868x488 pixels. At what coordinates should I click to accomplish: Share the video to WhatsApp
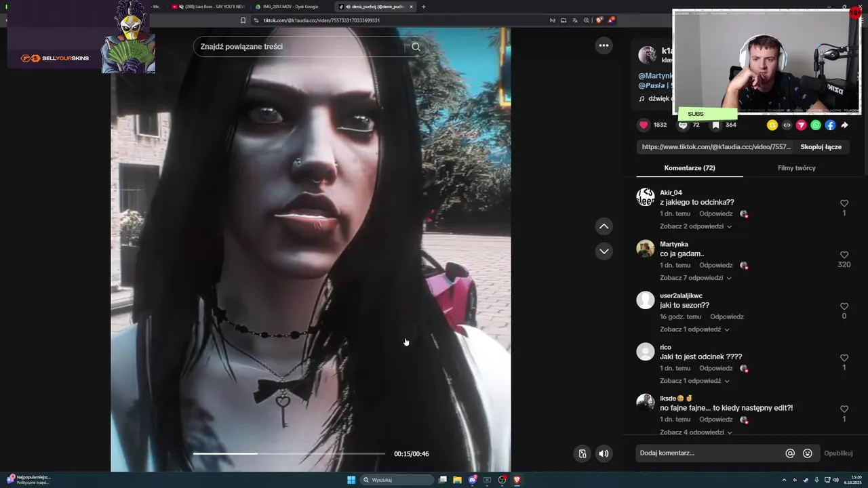point(816,125)
